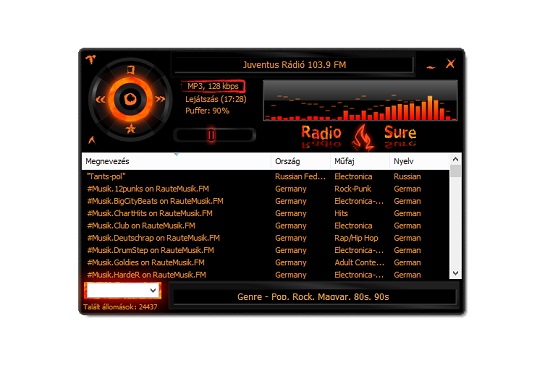Select station "Tants-pol"

point(266,176)
